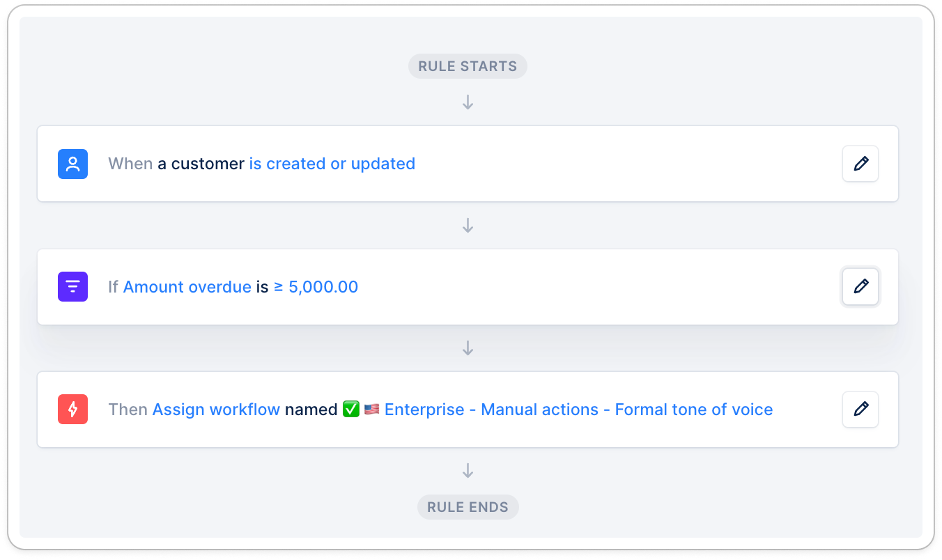This screenshot has height=560, width=942.
Task: Edit the Assign workflow action pencil
Action: [x=860, y=410]
